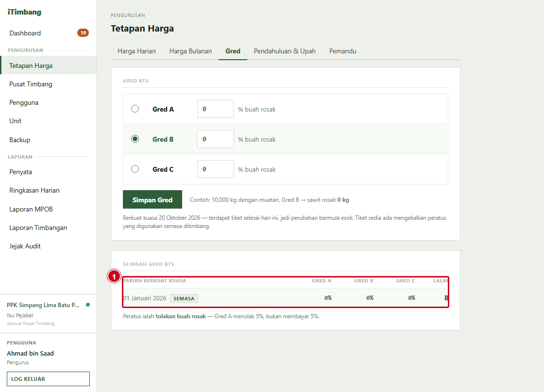Click the SEMASA badge in history row
The height and width of the screenshot is (392, 544).
pos(184,298)
